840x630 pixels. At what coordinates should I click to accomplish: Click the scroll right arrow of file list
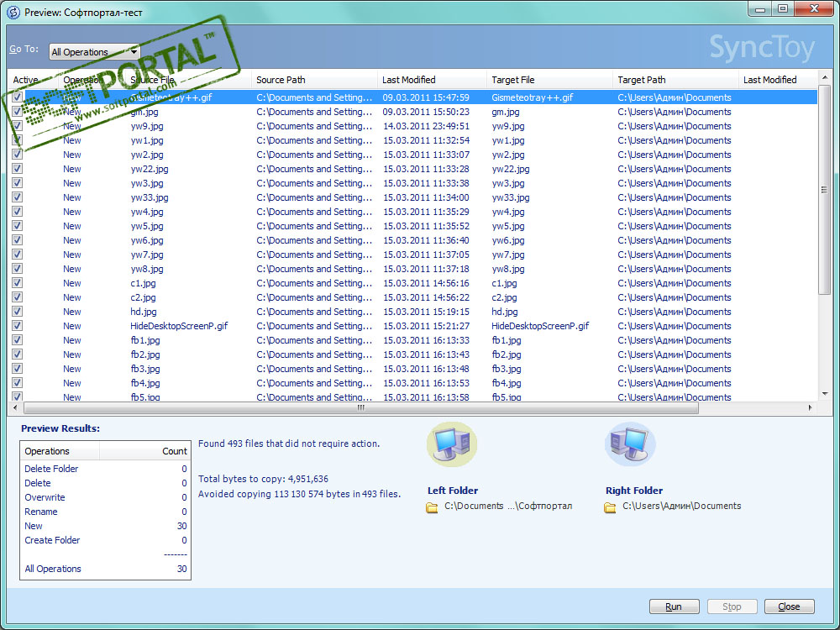[x=810, y=407]
